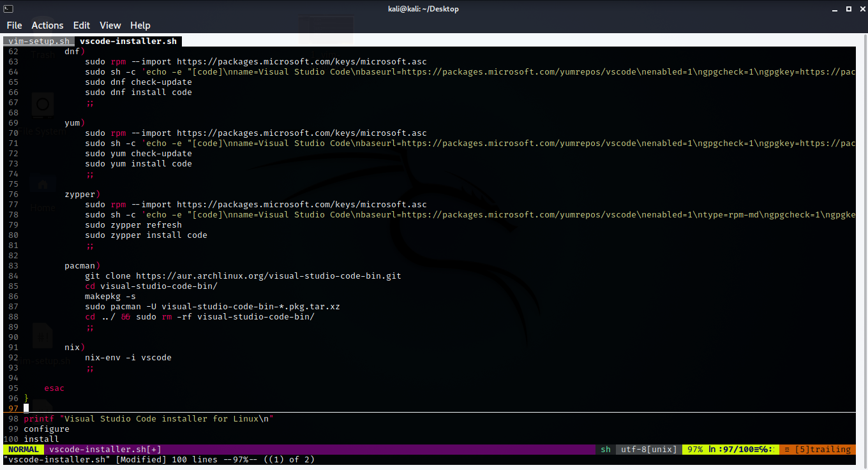
Task: Place cursor on 'sudo dnf install code'
Action: coord(138,92)
